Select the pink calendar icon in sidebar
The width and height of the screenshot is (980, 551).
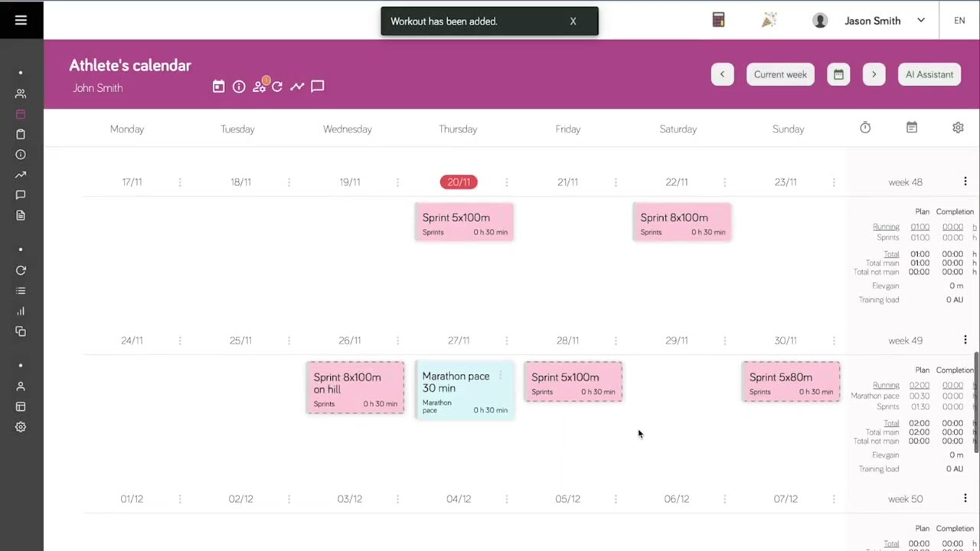coord(21,114)
